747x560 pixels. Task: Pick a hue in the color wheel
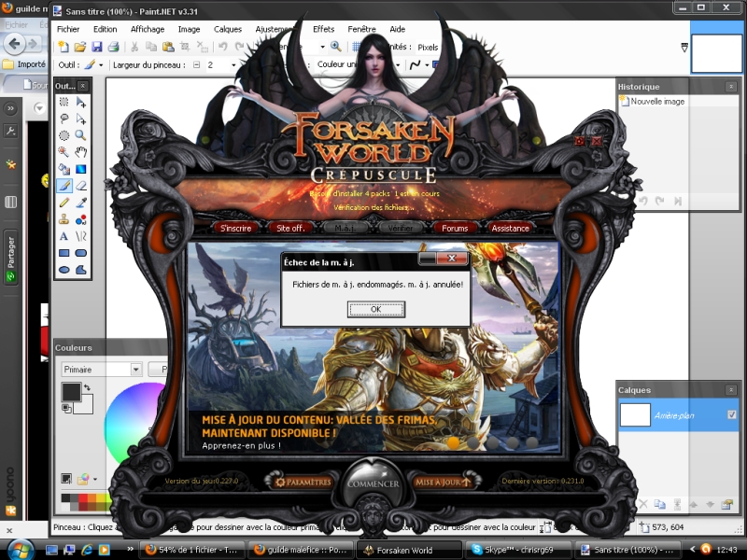(x=134, y=424)
